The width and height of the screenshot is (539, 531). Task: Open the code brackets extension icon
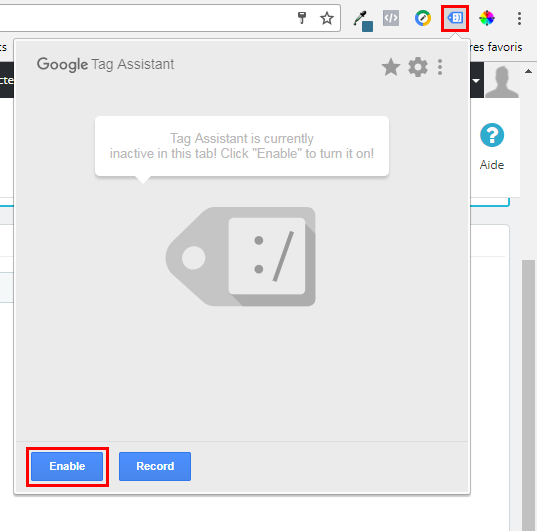(391, 18)
